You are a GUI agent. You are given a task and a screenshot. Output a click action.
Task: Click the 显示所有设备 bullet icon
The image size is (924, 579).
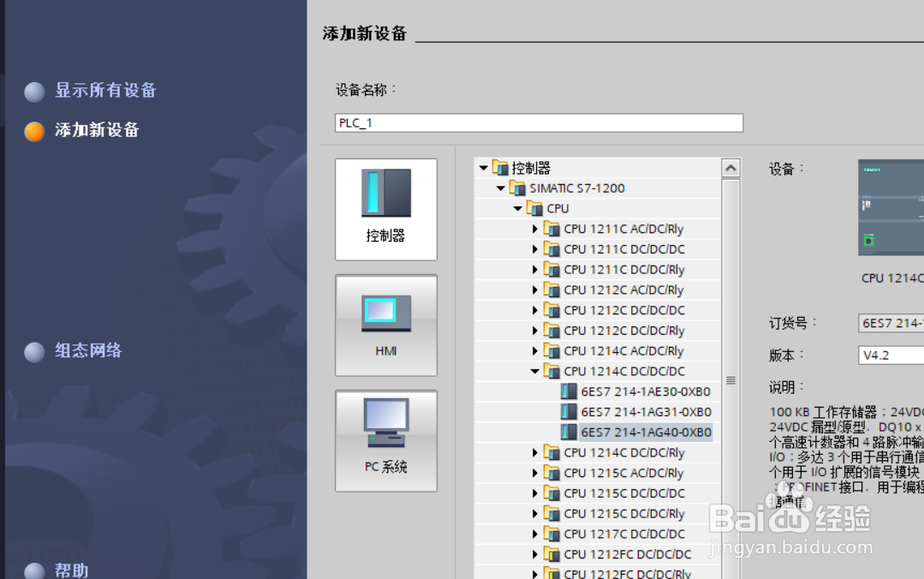click(x=34, y=92)
